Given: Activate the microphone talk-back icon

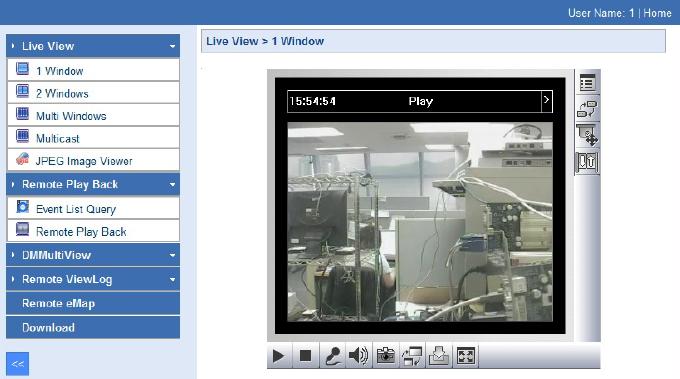Looking at the screenshot, I should 332,356.
